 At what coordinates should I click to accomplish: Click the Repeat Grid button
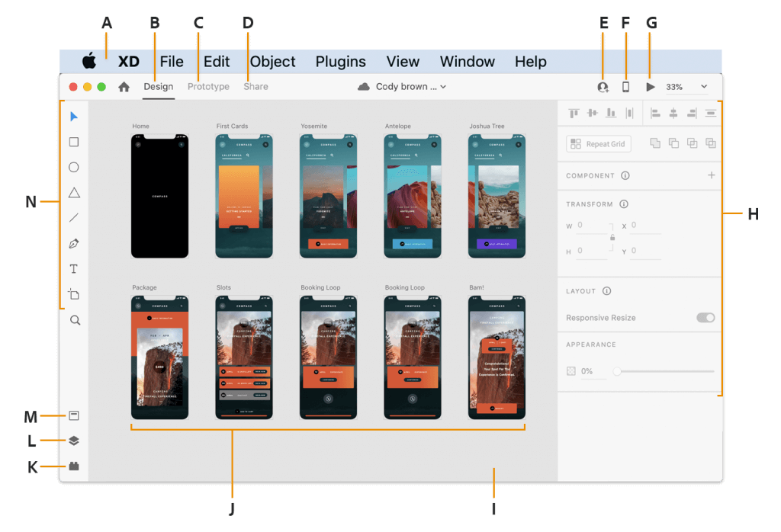tap(598, 144)
